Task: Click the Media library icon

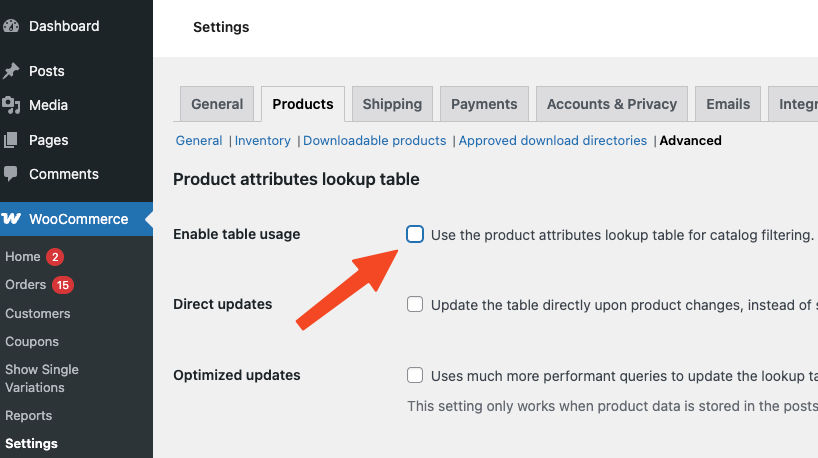Action: tap(11, 105)
